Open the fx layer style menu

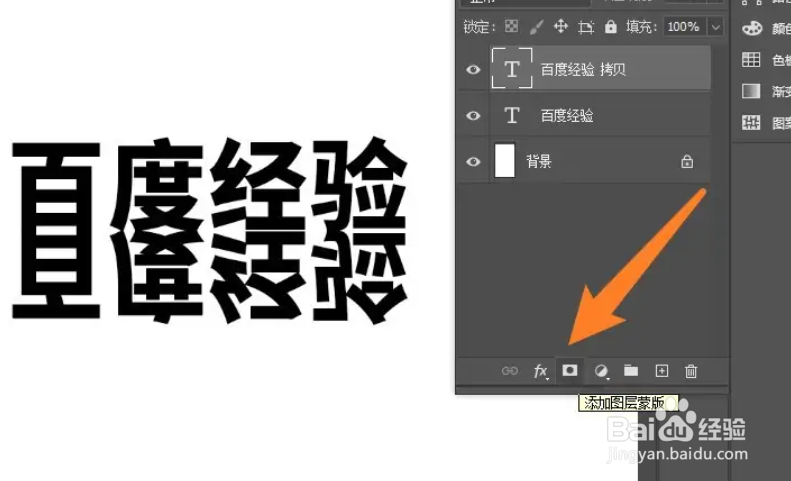540,371
